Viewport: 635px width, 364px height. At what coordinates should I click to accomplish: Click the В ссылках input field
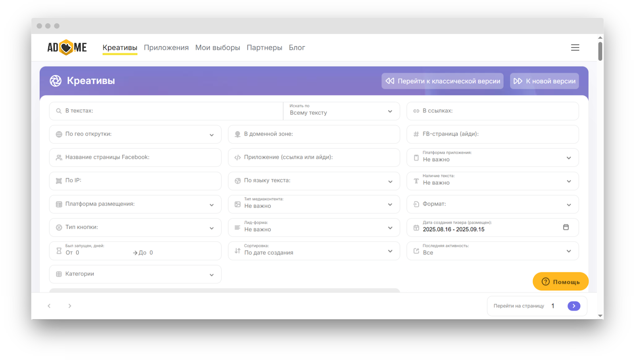pyautogui.click(x=496, y=111)
